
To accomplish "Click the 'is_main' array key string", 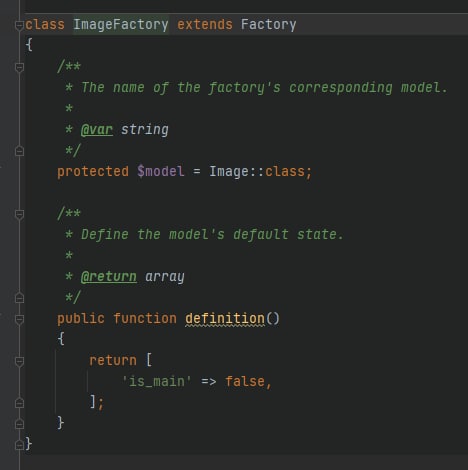I will [156, 381].
